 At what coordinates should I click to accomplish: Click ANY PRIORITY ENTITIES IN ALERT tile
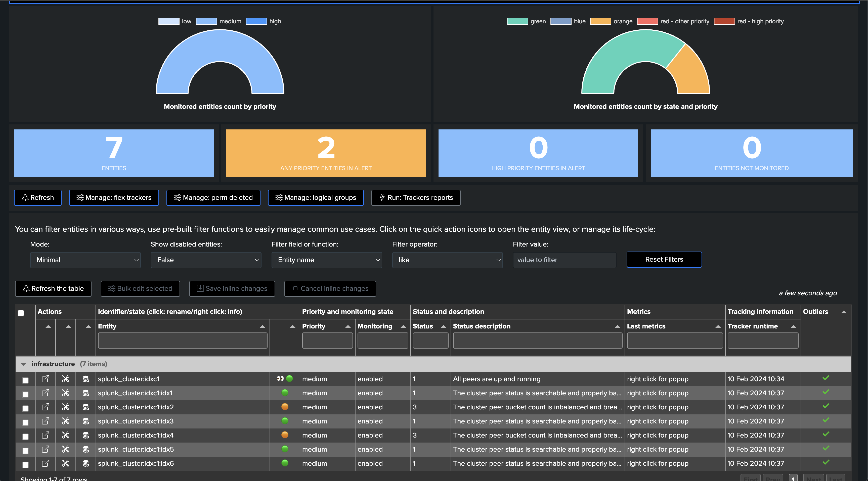click(x=326, y=153)
